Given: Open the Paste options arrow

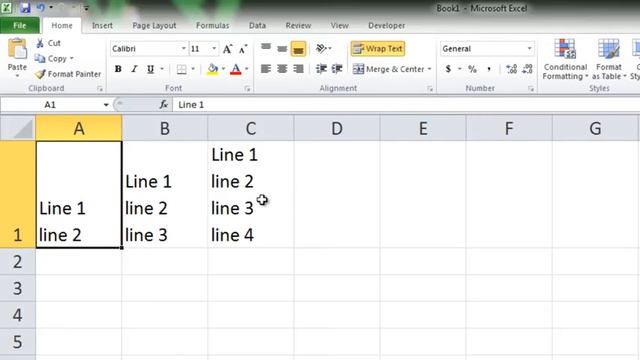Looking at the screenshot, I should point(17,76).
